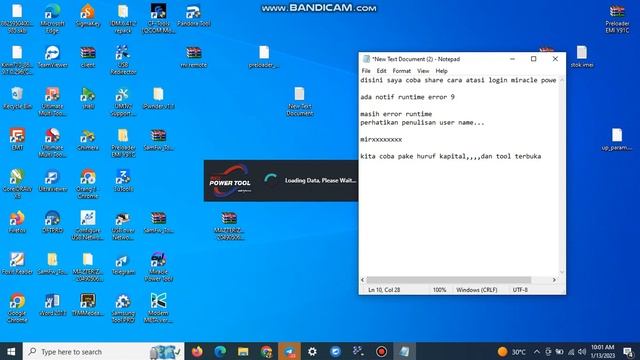Click 'UTF-8' in Notepad status bar
Viewport: 640px width, 360px height.
[x=520, y=290]
